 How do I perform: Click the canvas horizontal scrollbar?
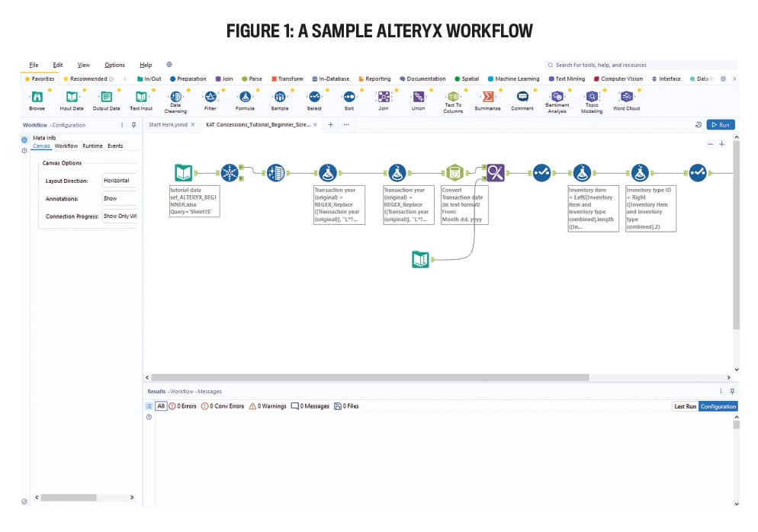pyautogui.click(x=370, y=377)
